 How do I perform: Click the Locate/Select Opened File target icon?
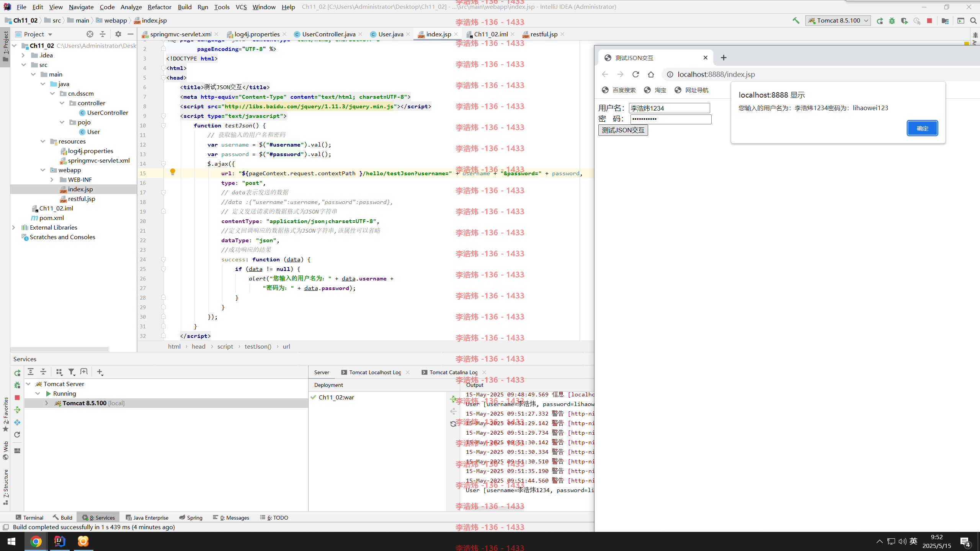tap(90, 34)
